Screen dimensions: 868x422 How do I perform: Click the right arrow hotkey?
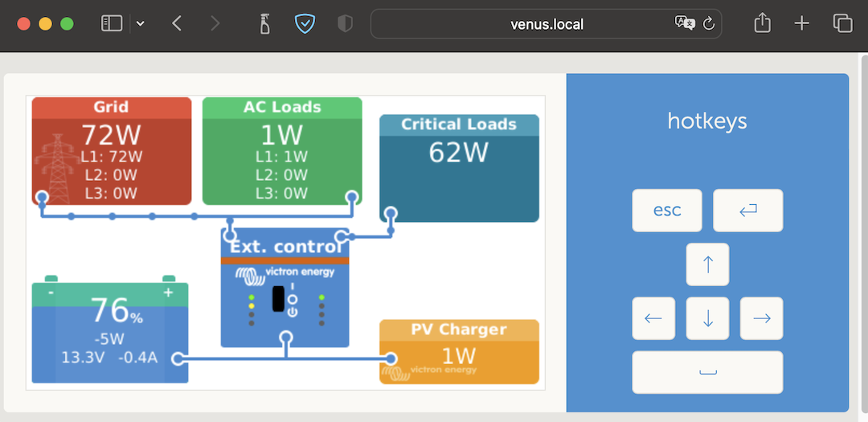pyautogui.click(x=761, y=318)
